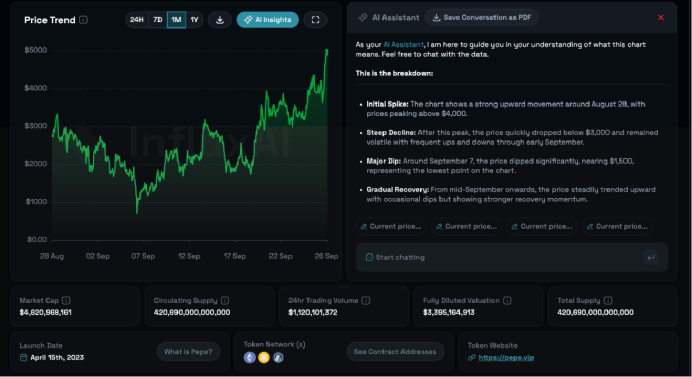Toggle the AI Insights button
The width and height of the screenshot is (692, 377).
click(x=267, y=20)
